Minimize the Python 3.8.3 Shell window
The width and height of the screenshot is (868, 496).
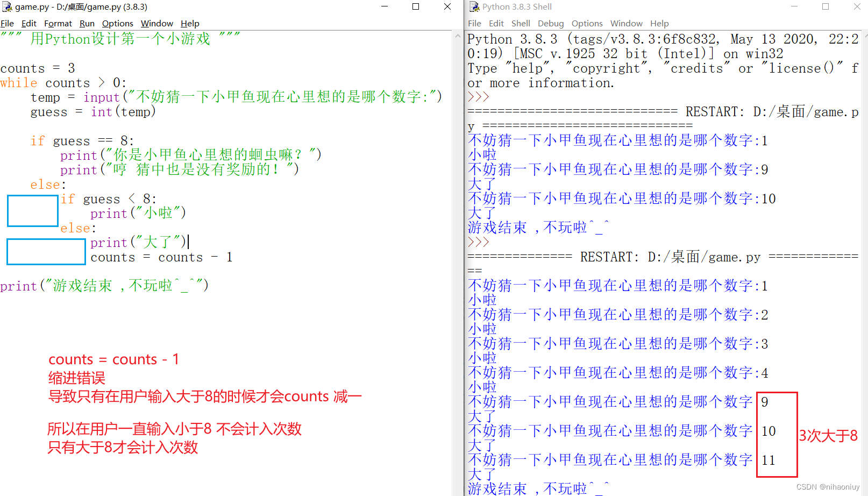794,6
